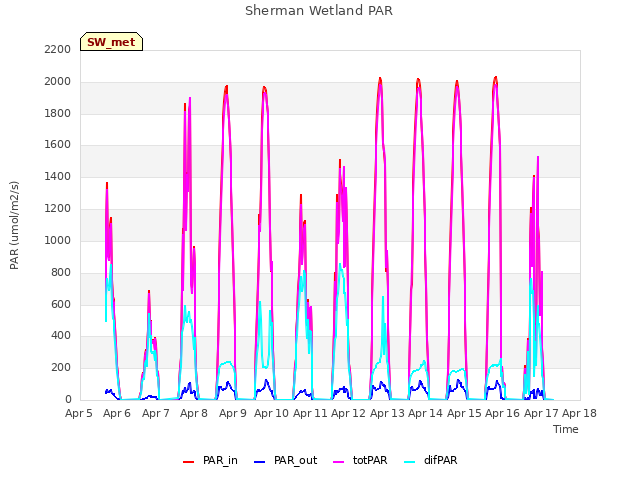Click the 400 y-axis tick label
640x480 pixels.
(x=61, y=336)
